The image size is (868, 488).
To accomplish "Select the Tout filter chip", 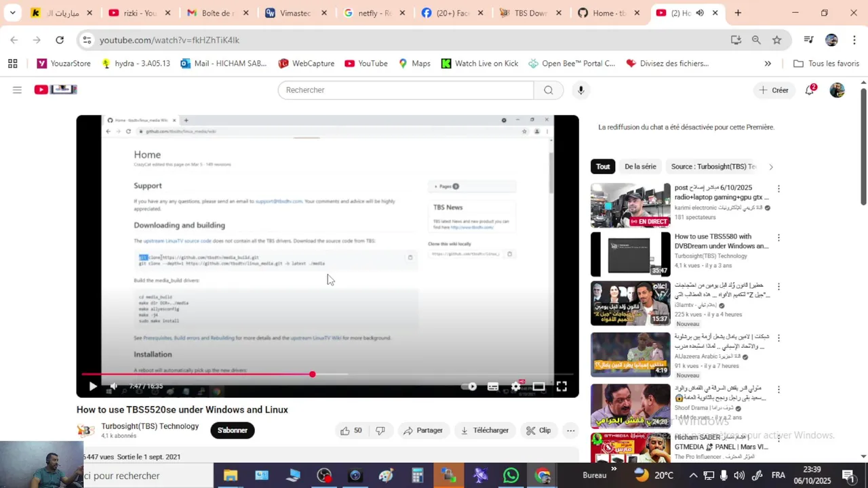I will click(603, 167).
